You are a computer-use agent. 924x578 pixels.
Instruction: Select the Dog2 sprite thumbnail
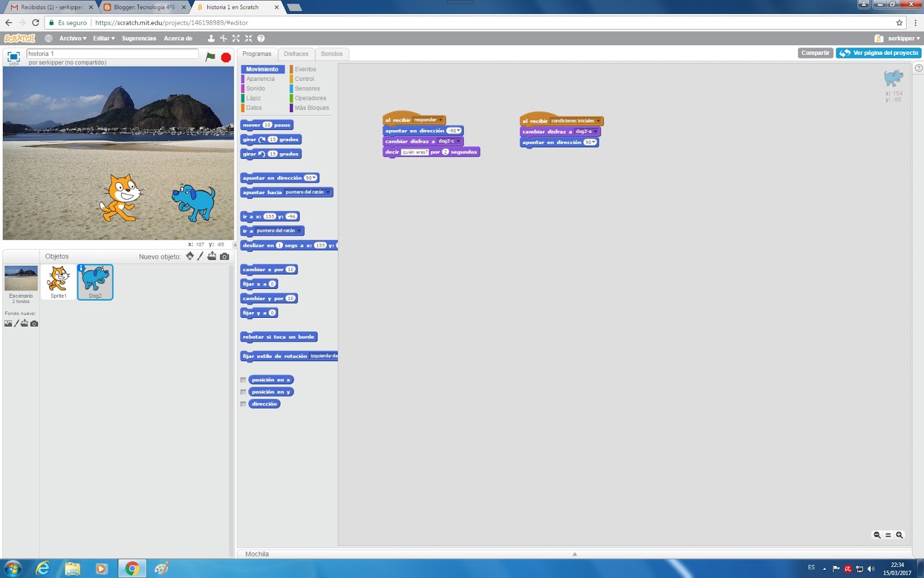click(94, 282)
